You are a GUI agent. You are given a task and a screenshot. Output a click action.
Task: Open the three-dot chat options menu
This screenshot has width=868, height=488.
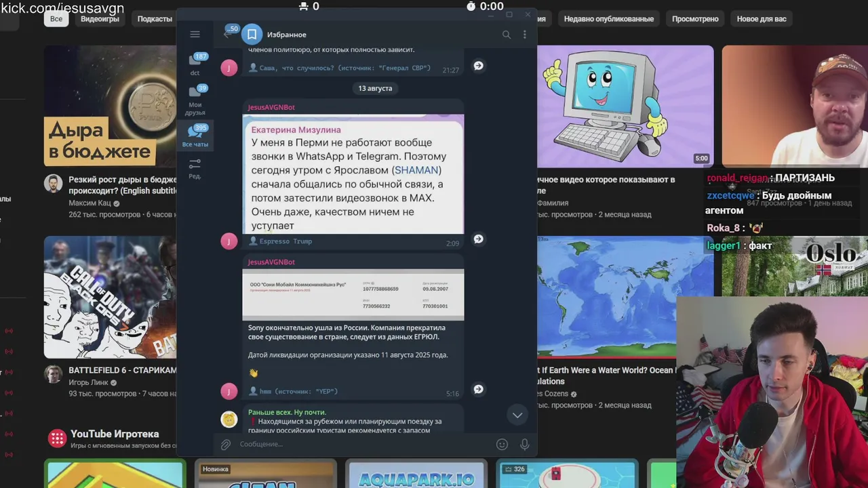[x=524, y=35]
